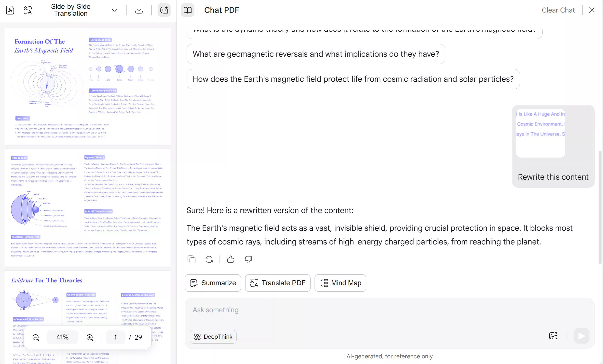This screenshot has height=364, width=603.
Task: Click the download icon in the toolbar
Action: (x=139, y=10)
